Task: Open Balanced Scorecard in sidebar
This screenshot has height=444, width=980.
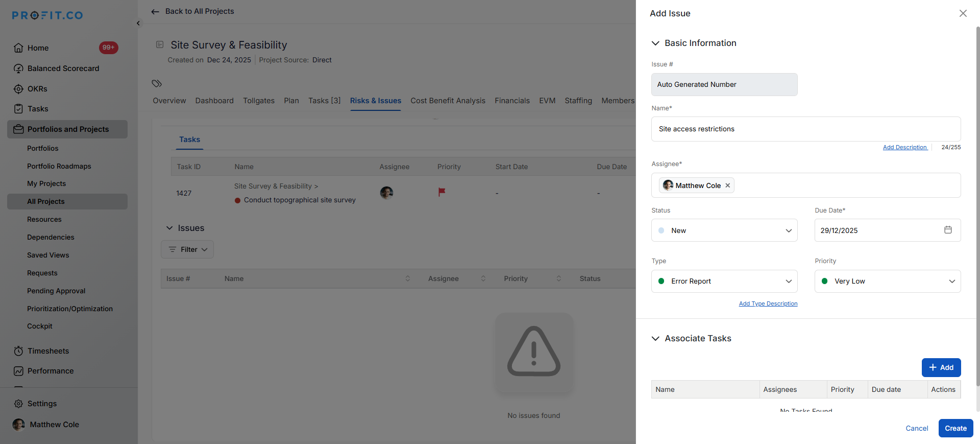Action: tap(63, 68)
